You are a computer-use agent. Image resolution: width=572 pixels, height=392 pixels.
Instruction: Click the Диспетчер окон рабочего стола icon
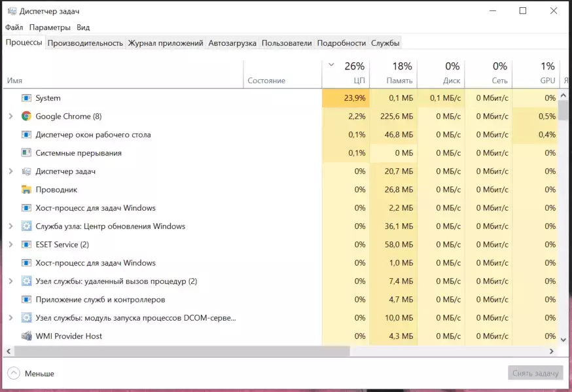[26, 135]
